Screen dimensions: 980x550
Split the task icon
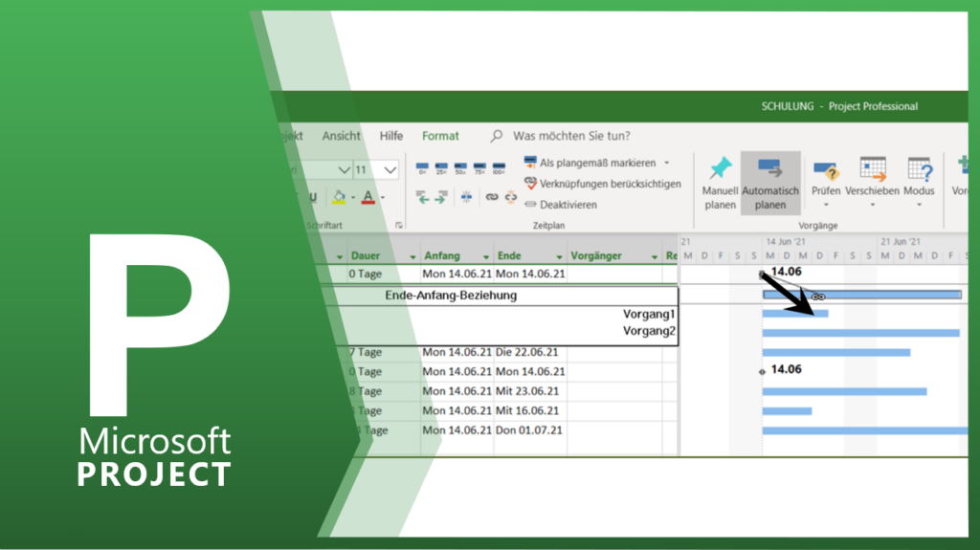(x=466, y=197)
